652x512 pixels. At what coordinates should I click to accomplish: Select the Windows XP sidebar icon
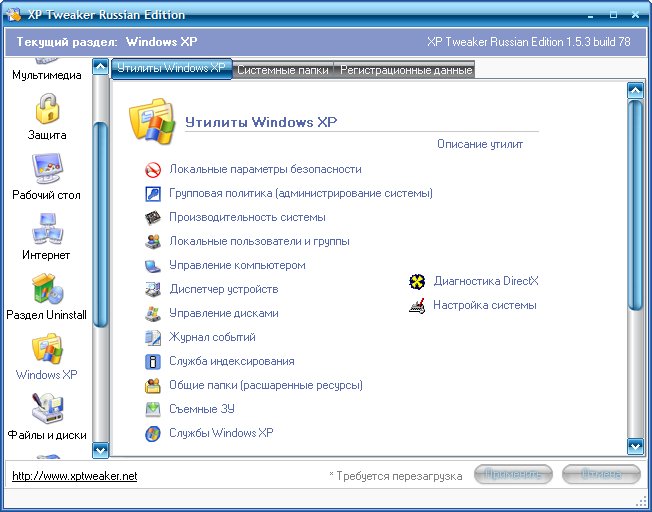pyautogui.click(x=47, y=349)
